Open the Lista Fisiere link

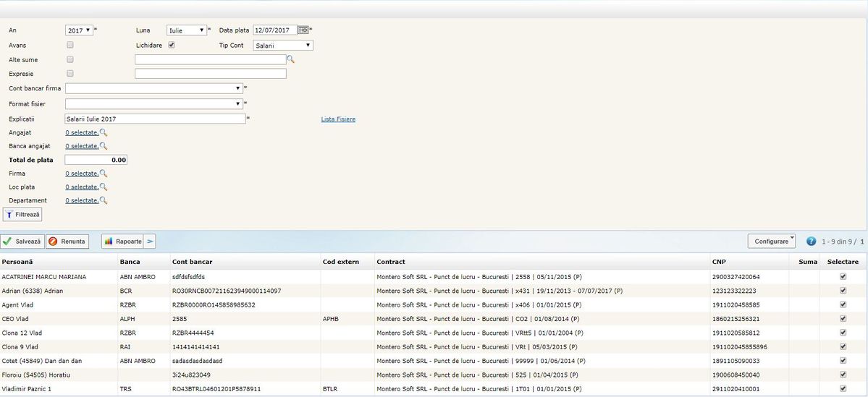tap(338, 119)
